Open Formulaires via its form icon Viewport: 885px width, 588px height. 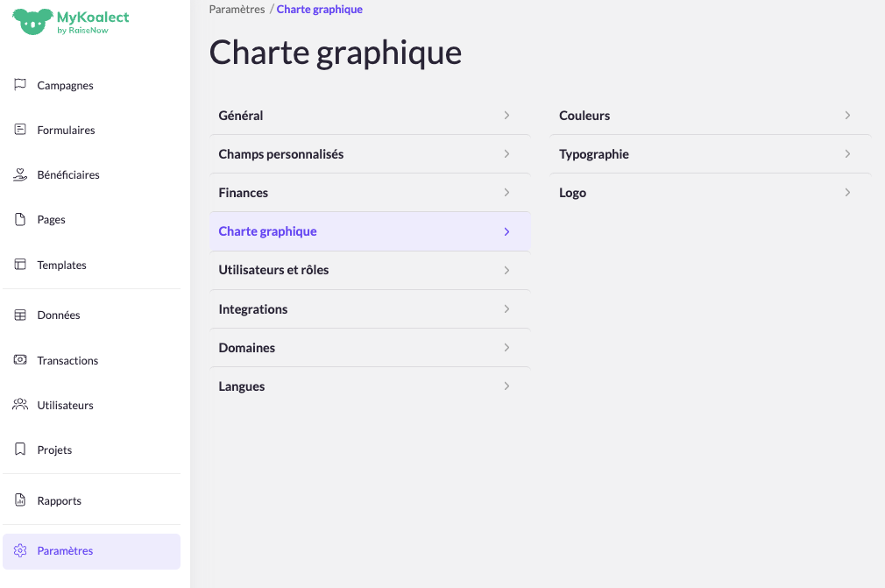[x=20, y=129]
